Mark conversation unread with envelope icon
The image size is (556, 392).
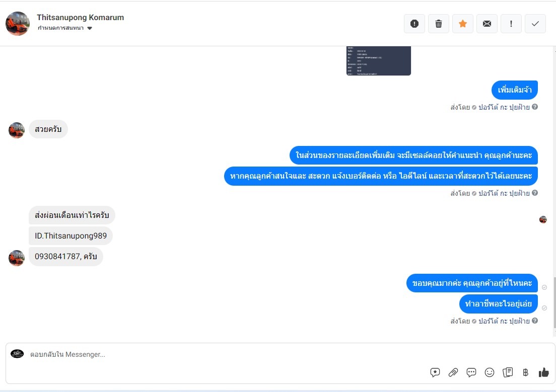tap(487, 24)
